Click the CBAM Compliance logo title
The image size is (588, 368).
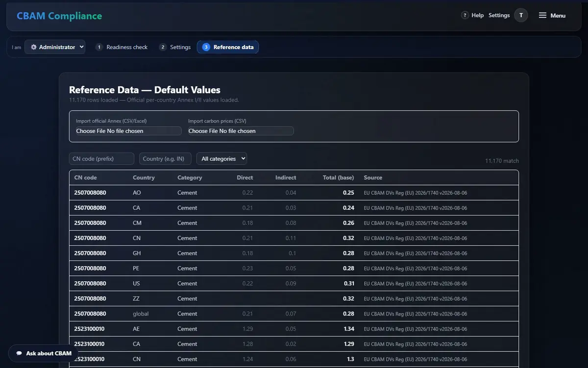[x=59, y=16]
